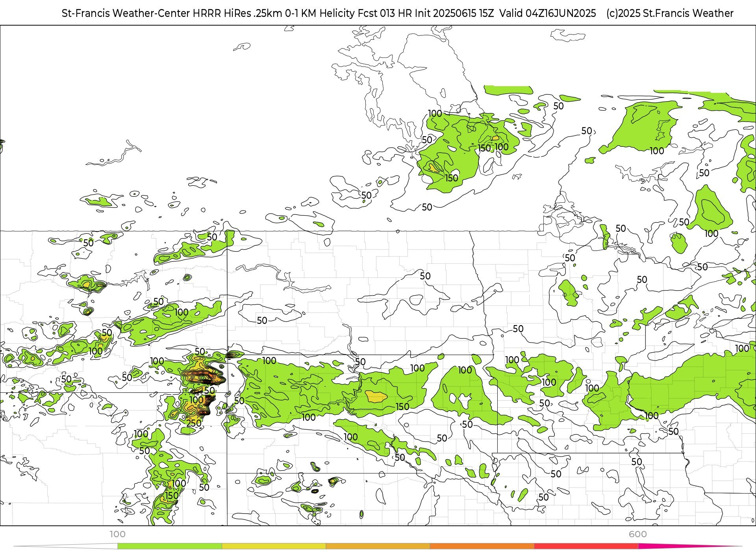Click the "600" label below the map legend

(638, 534)
